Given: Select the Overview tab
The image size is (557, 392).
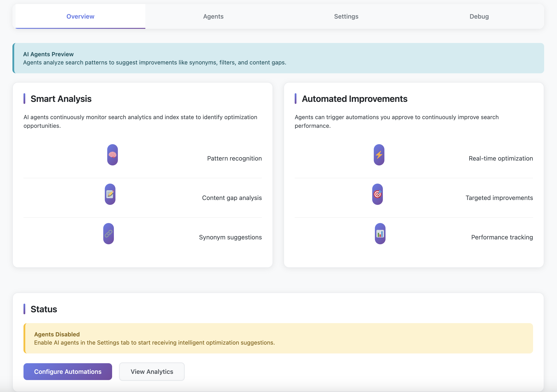Looking at the screenshot, I should coord(80,16).
